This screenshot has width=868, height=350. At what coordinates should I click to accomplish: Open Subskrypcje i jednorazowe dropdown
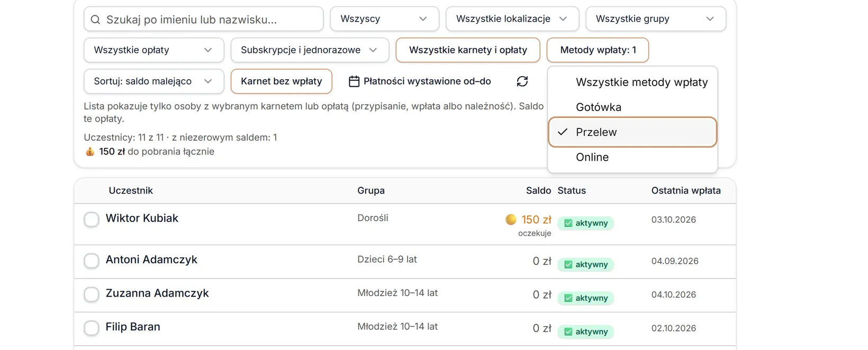[x=310, y=50]
